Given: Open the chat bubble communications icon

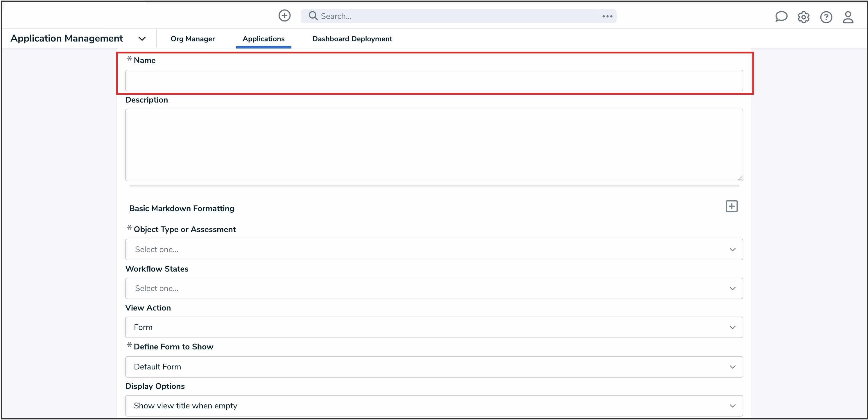Looking at the screenshot, I should tap(781, 17).
